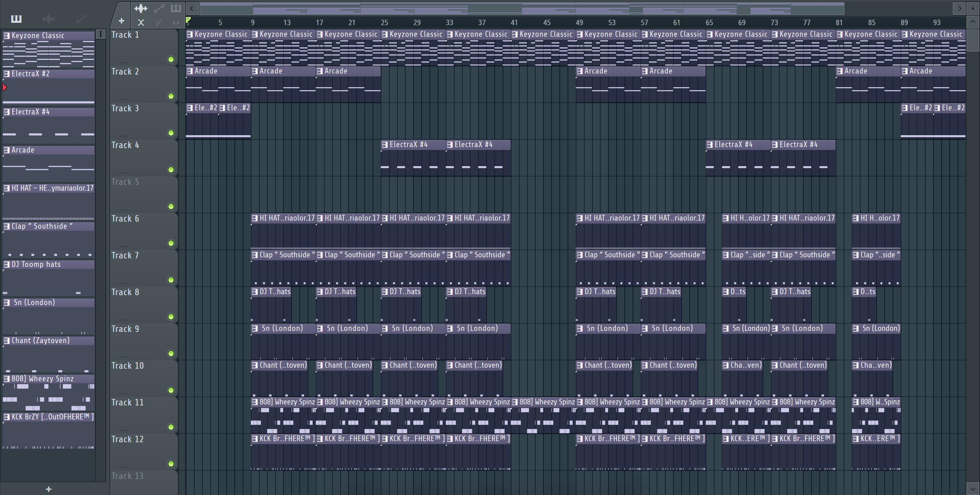This screenshot has width=980, height=495.
Task: Click the vertical scrollbar up arrow
Action: pos(973,22)
